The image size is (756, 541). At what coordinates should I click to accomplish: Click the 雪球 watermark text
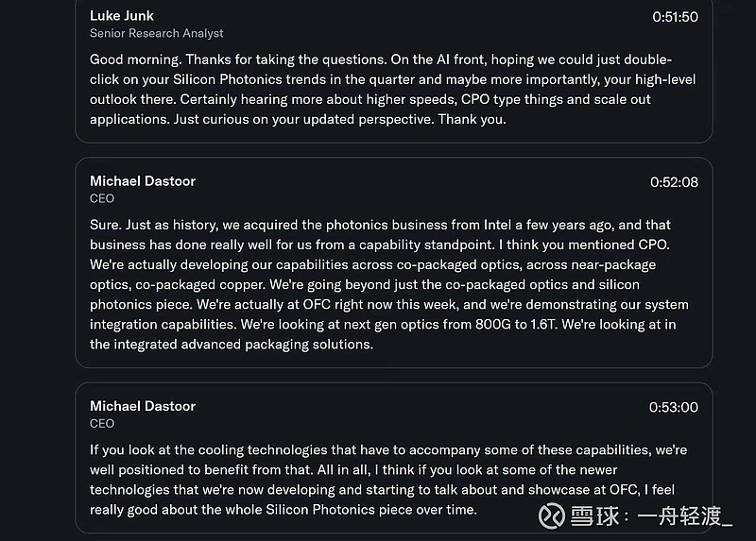pos(594,516)
